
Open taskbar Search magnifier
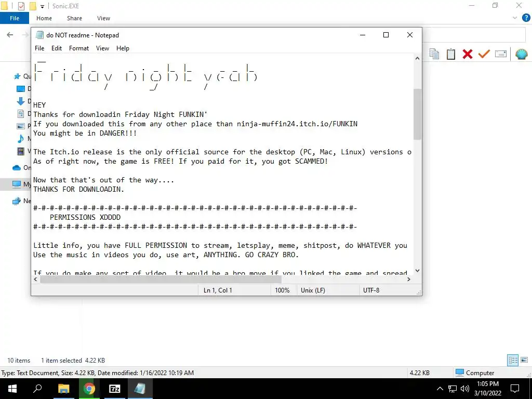click(x=37, y=389)
